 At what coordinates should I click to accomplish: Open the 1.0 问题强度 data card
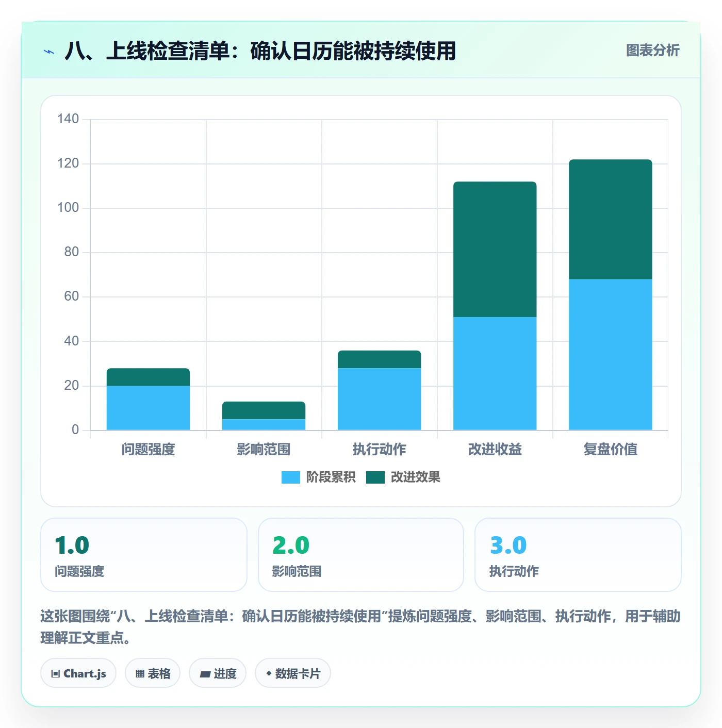point(144,555)
